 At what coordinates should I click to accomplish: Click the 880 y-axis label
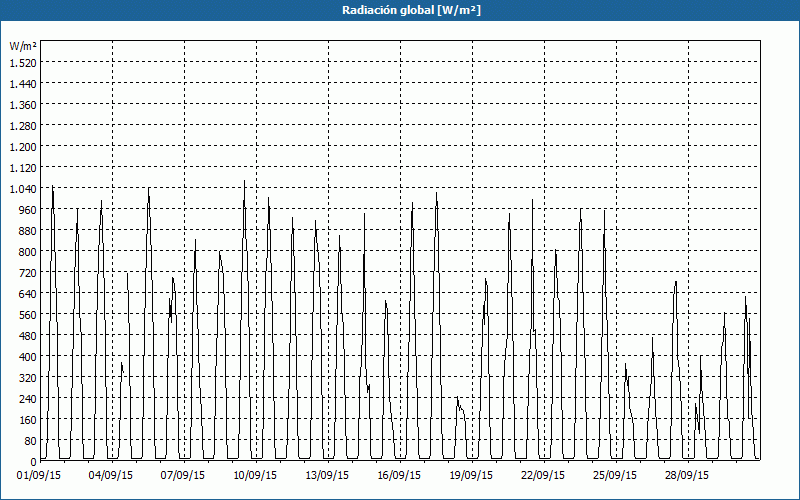pos(27,231)
